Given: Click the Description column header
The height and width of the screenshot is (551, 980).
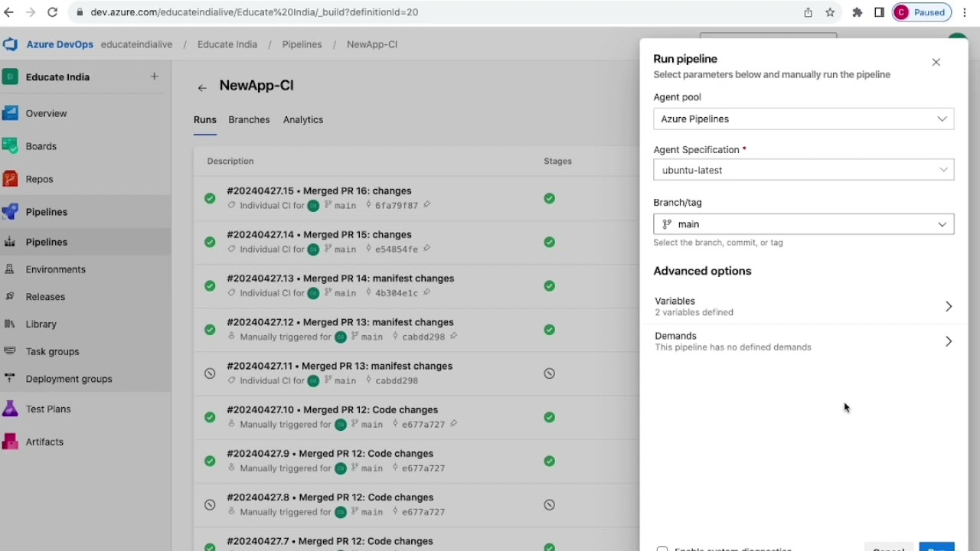Looking at the screenshot, I should [x=230, y=161].
